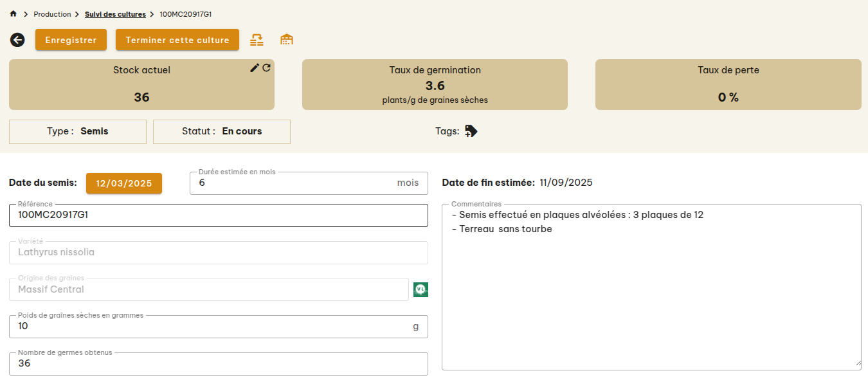
Task: Grab the Commentaires textarea resize handle
Action: (858, 363)
